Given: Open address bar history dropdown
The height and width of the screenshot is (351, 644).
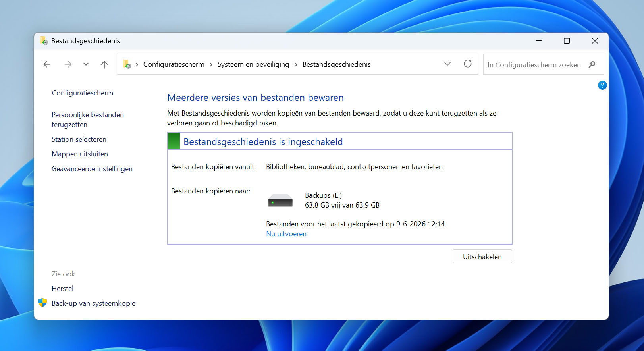Looking at the screenshot, I should click(x=447, y=64).
